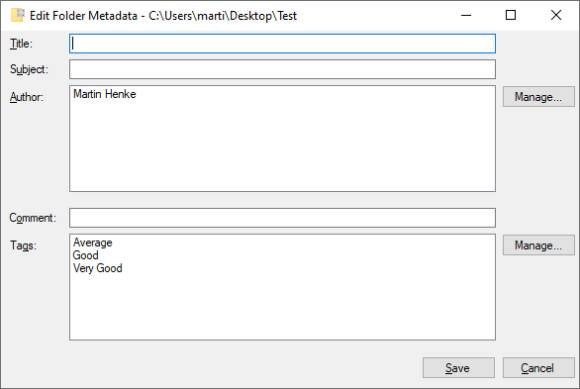Click the Tags: label
580x389 pixels.
pyautogui.click(x=23, y=245)
